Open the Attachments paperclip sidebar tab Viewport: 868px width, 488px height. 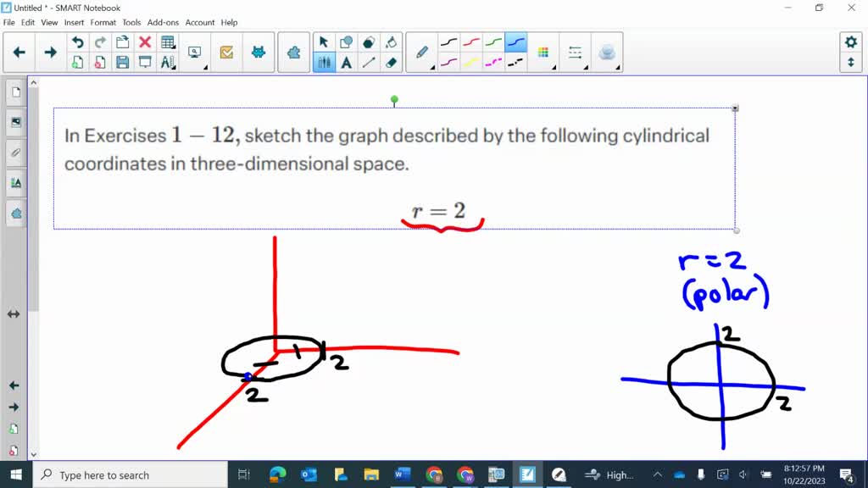[15, 152]
